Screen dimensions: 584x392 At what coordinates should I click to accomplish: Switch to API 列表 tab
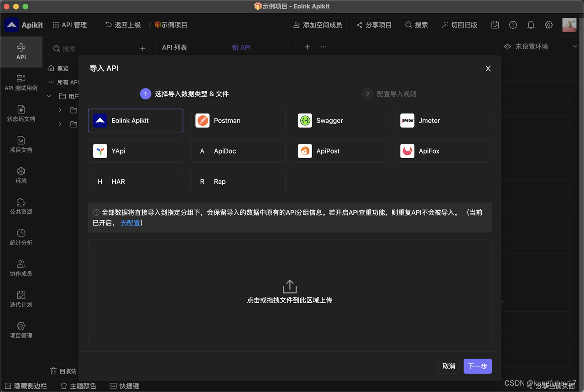pyautogui.click(x=175, y=47)
